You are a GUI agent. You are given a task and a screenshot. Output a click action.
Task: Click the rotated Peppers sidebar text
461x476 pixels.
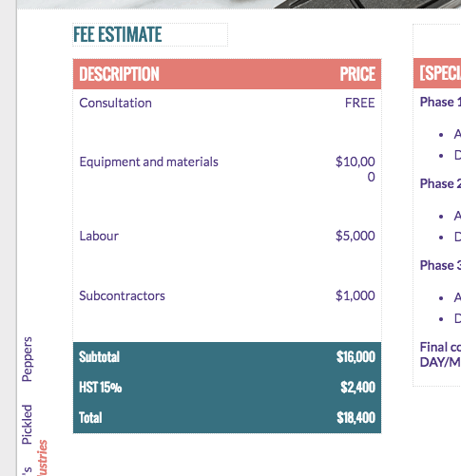[27, 359]
